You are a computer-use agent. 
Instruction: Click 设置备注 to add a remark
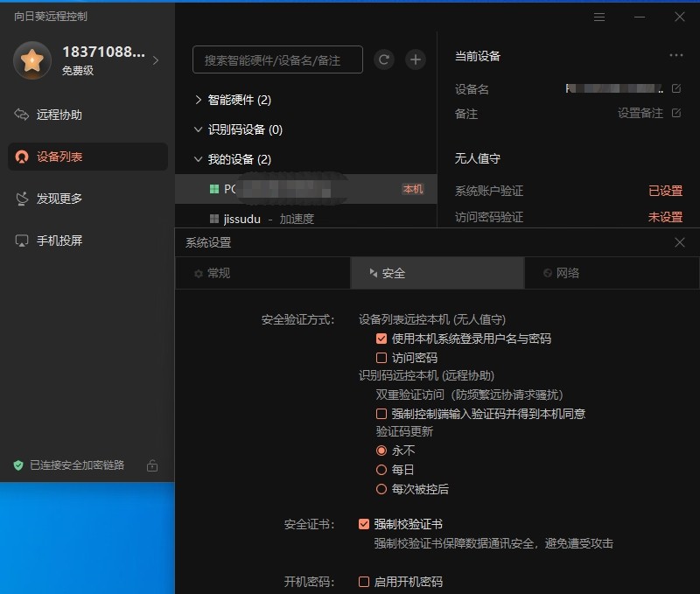640,115
